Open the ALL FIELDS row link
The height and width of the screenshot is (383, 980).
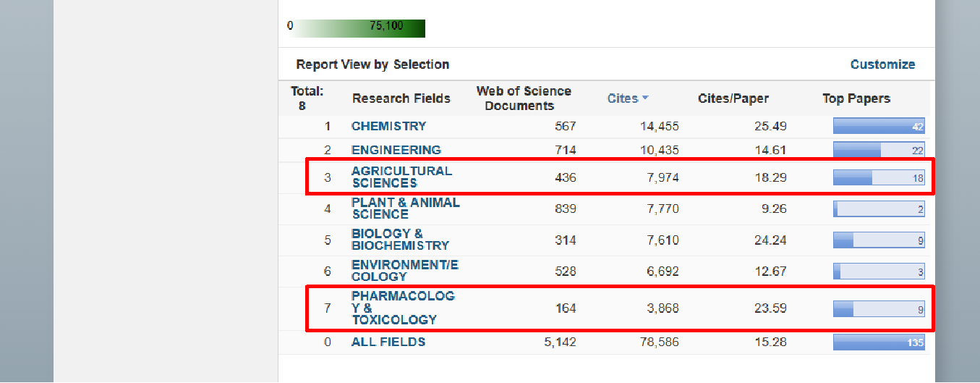pyautogui.click(x=388, y=342)
